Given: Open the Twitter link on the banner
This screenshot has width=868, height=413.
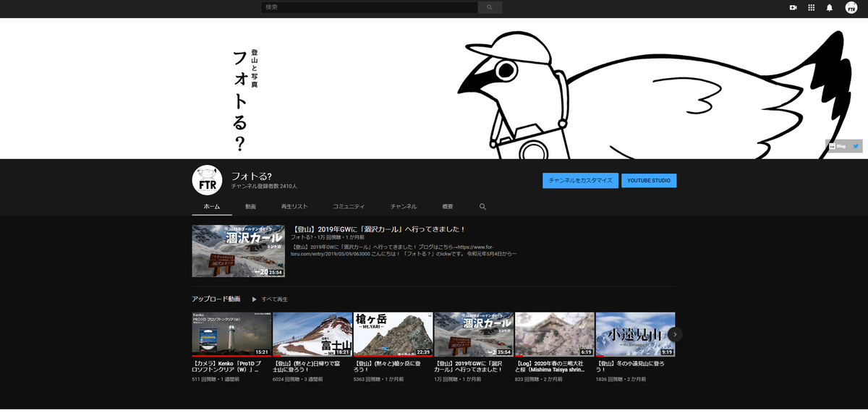Looking at the screenshot, I should click(856, 145).
